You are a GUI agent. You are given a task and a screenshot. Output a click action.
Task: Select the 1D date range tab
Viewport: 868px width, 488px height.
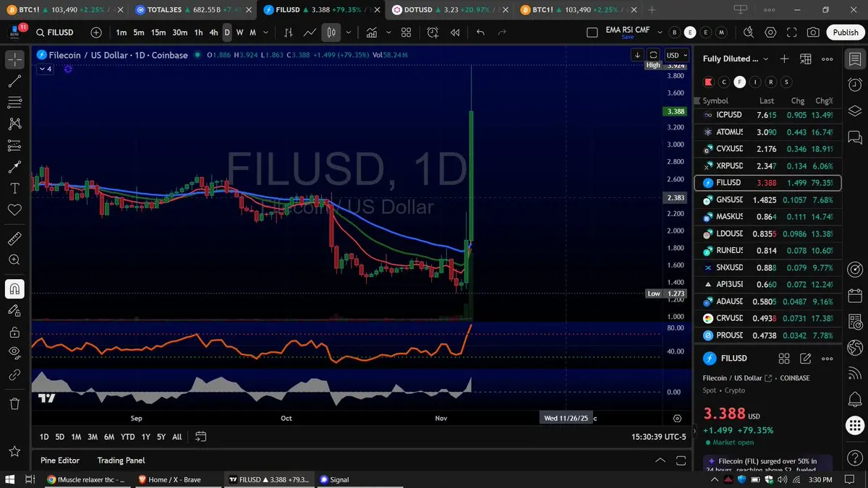tap(44, 437)
